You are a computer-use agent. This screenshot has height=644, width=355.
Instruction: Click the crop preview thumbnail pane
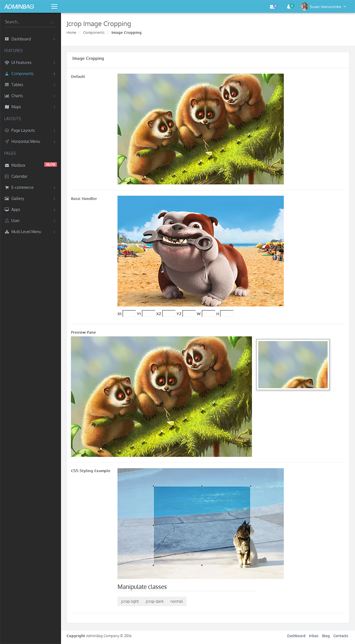click(293, 365)
